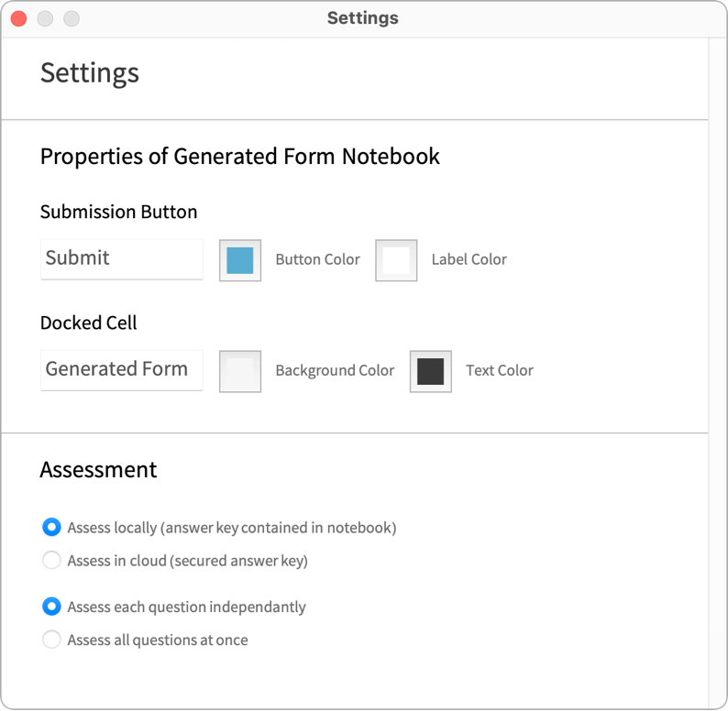Click the Background Color caption
Viewport: 728px width, 711px height.
coord(335,370)
